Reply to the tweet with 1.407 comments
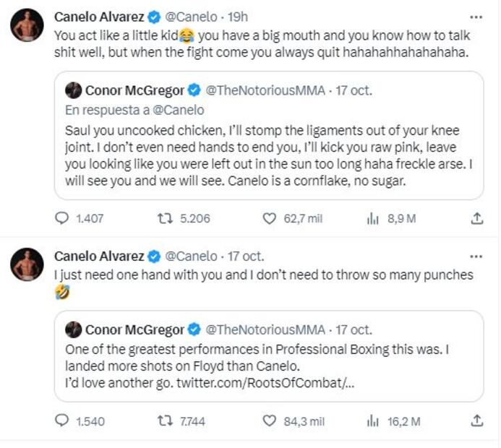This screenshot has width=501, height=448. [x=62, y=218]
